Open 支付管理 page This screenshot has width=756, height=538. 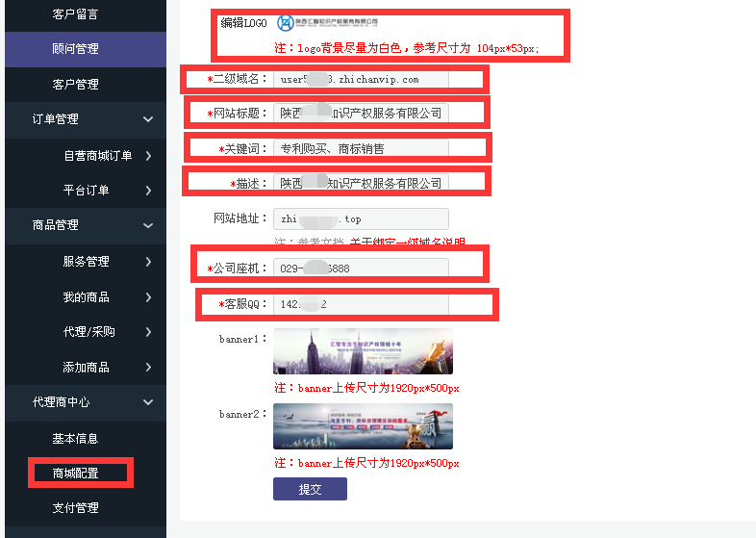pyautogui.click(x=75, y=507)
